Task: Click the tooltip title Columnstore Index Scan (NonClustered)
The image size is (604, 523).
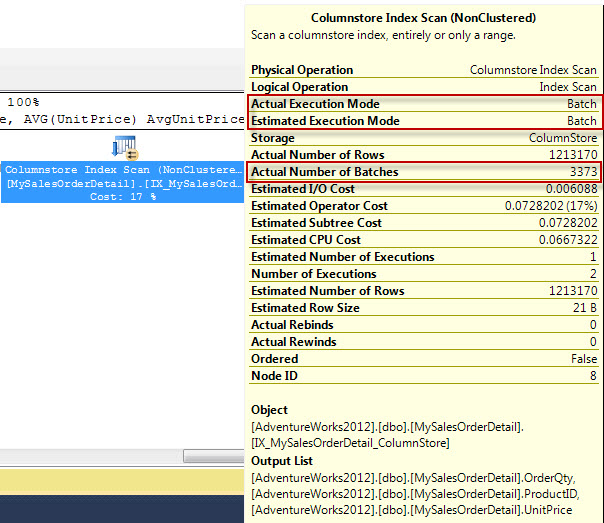Action: coord(423,18)
